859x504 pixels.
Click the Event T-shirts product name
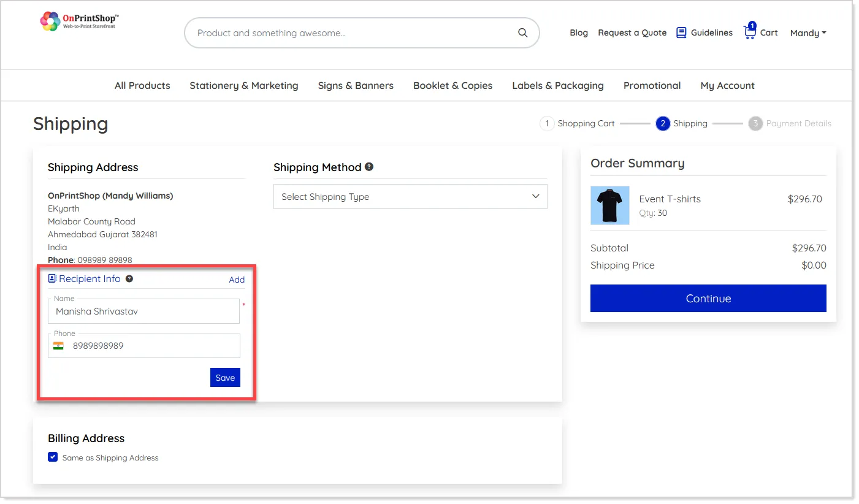tap(670, 199)
